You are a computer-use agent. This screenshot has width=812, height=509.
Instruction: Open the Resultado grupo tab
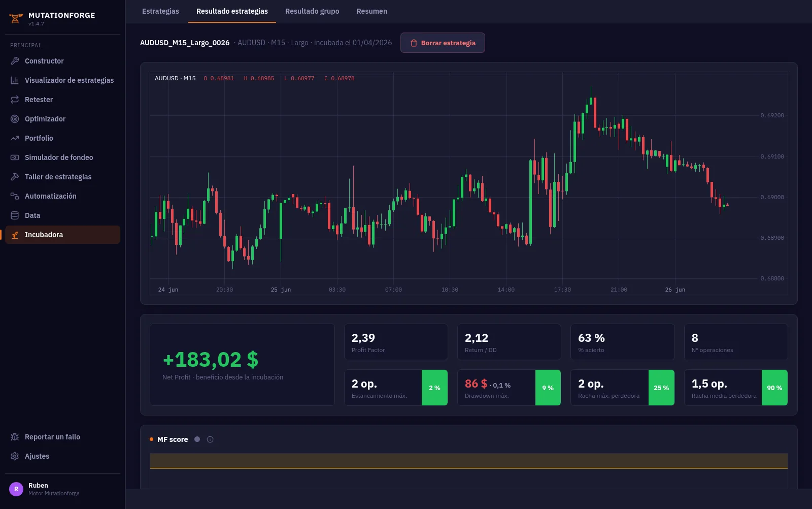[312, 11]
